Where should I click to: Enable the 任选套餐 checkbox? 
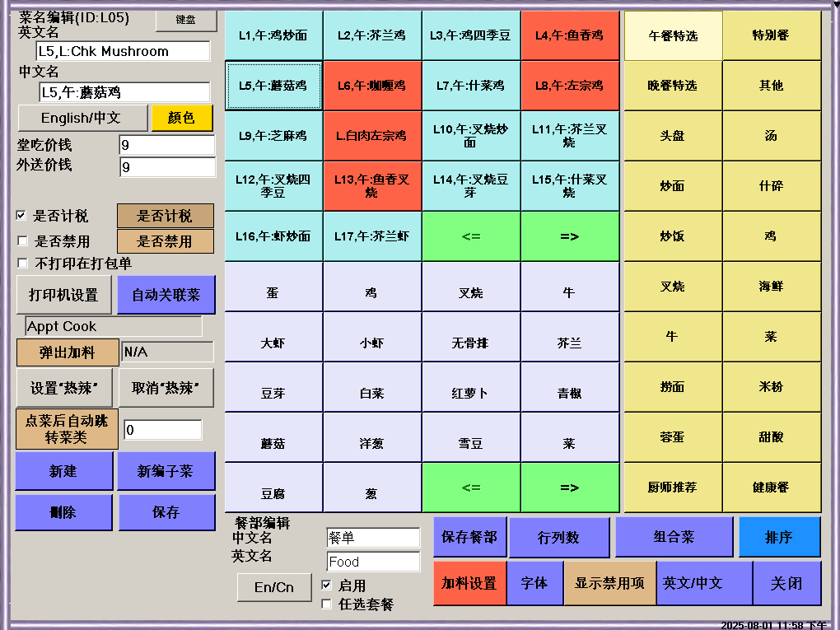click(327, 604)
